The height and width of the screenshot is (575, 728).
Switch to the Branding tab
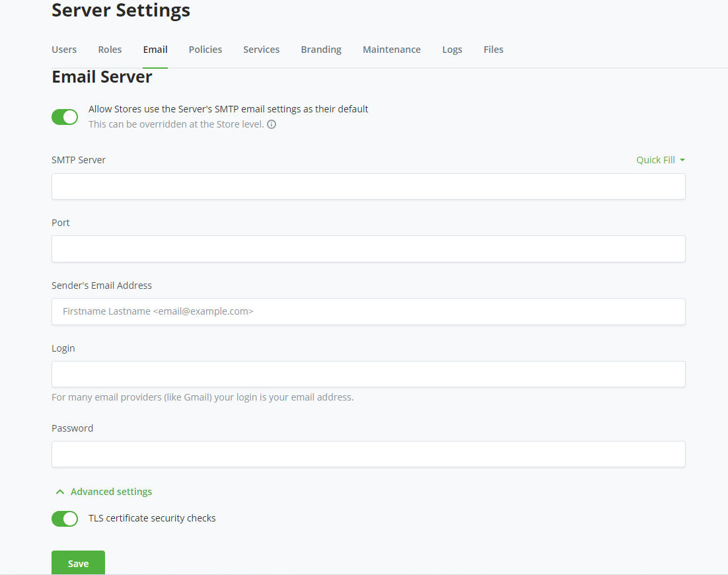tap(321, 50)
